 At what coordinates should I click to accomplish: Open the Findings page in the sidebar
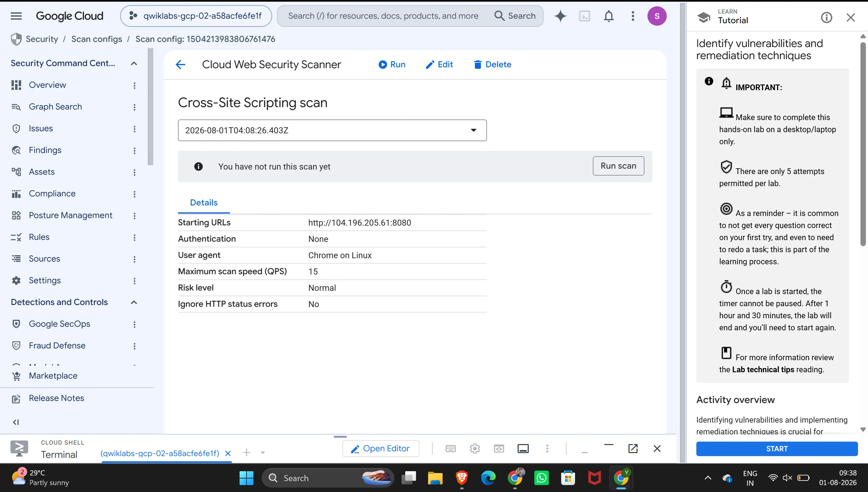click(45, 150)
